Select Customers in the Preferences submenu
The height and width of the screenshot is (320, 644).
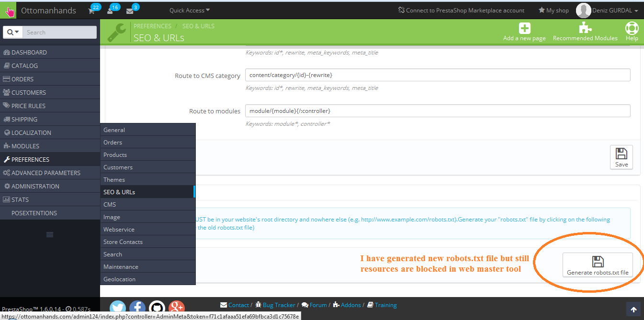coord(147,167)
